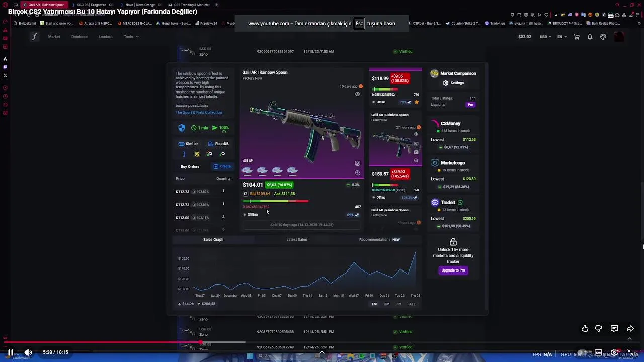Switch to the Sales Graph tab
The image size is (644, 362).
[x=213, y=240]
